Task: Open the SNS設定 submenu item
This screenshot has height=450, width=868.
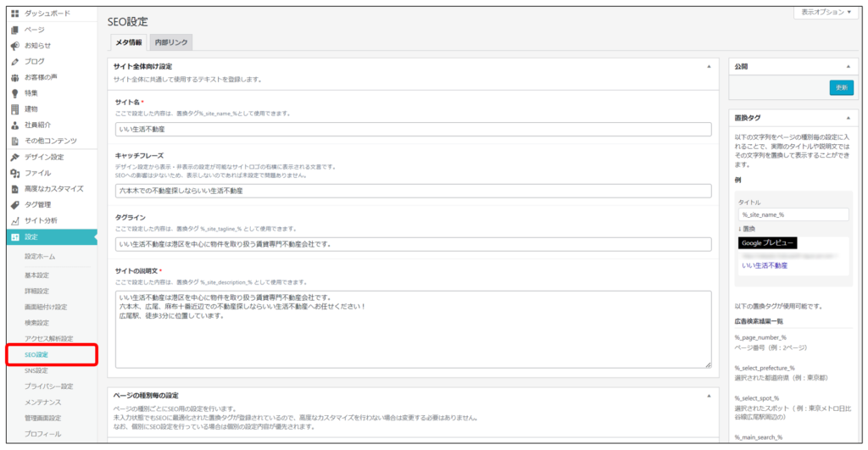Action: pyautogui.click(x=36, y=370)
